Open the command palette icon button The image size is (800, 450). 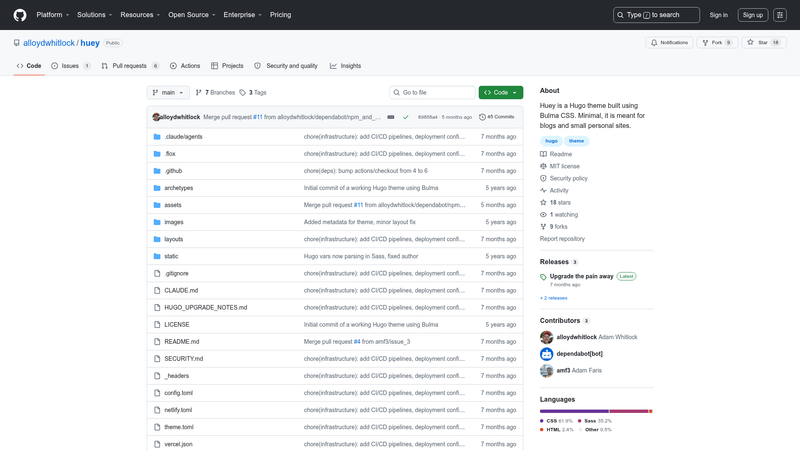[780, 15]
